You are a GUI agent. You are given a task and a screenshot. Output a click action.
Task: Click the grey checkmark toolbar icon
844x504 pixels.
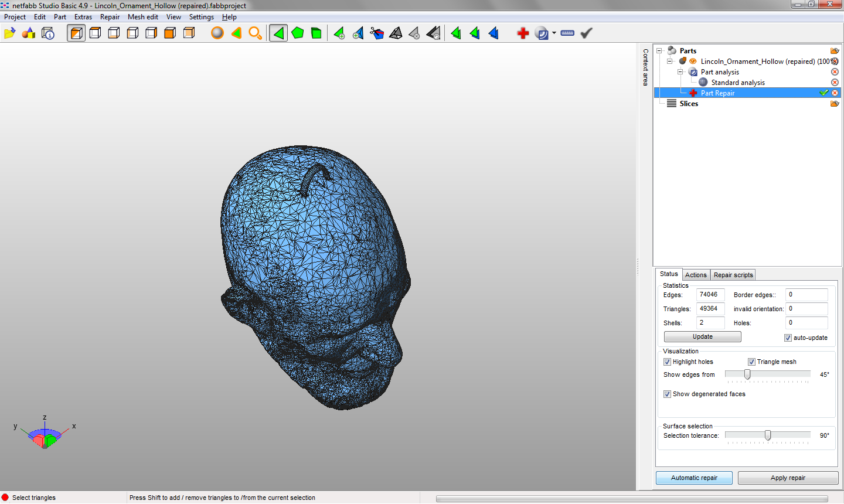pos(586,33)
